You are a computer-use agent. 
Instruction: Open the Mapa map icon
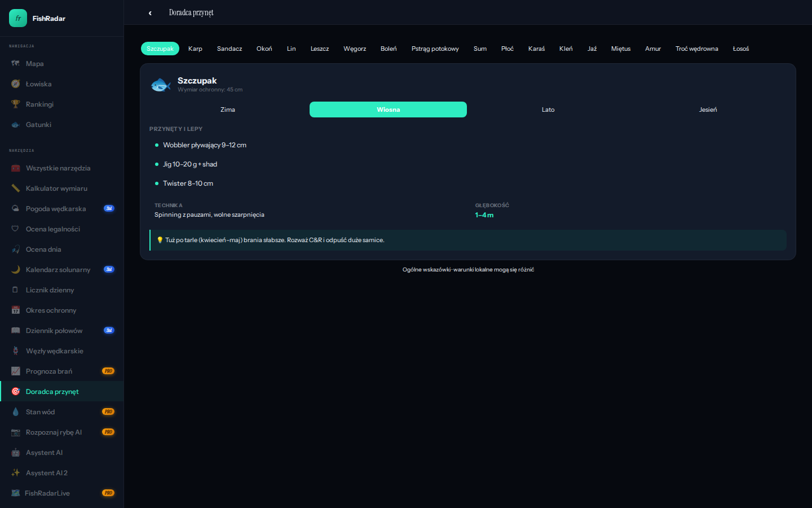coord(16,64)
